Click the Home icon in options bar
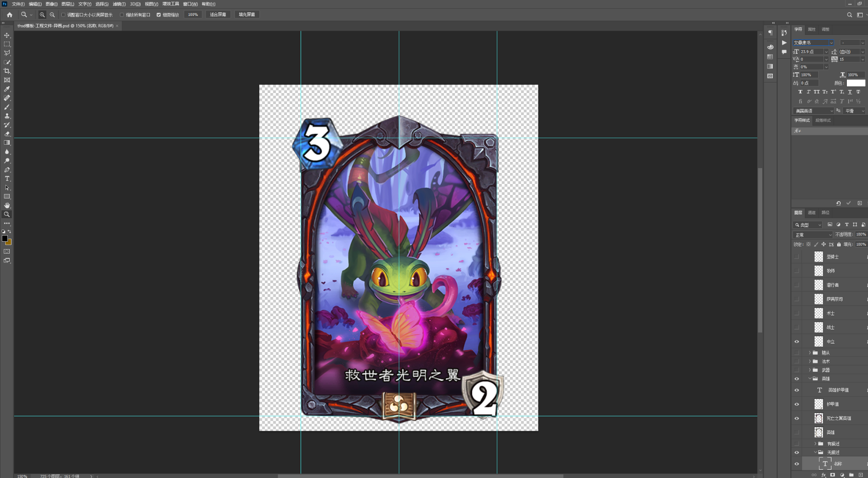Image resolution: width=868 pixels, height=478 pixels. (10, 15)
